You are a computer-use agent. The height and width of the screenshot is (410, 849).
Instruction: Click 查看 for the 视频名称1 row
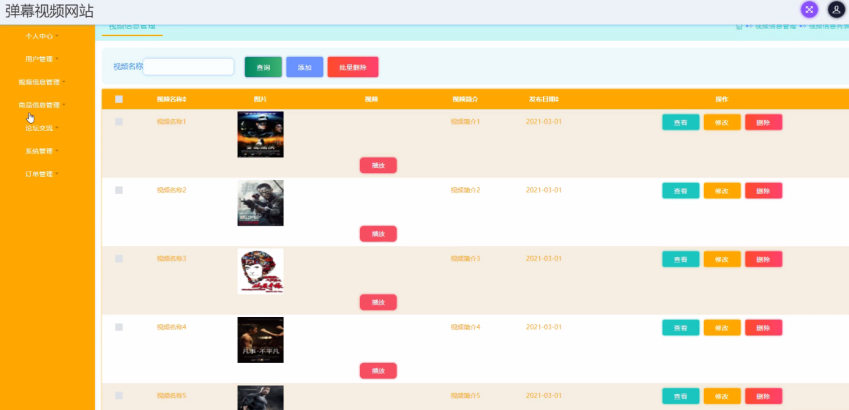[x=681, y=122]
